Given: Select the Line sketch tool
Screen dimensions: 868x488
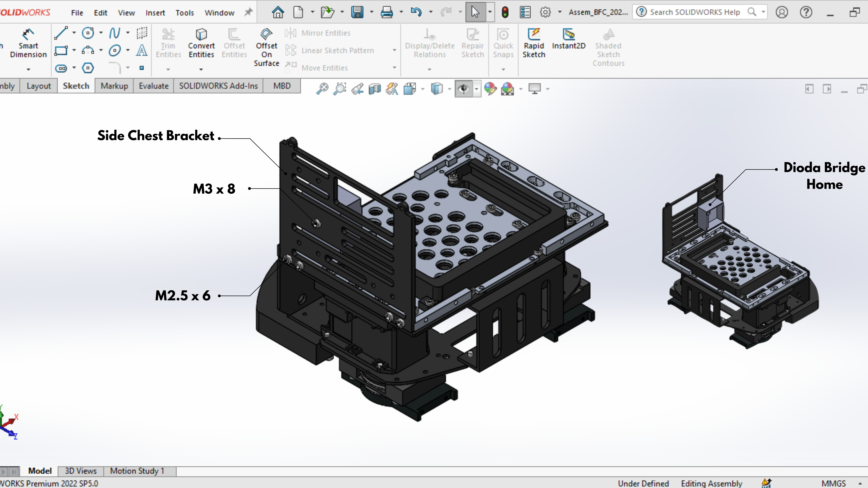Looking at the screenshot, I should [x=61, y=33].
